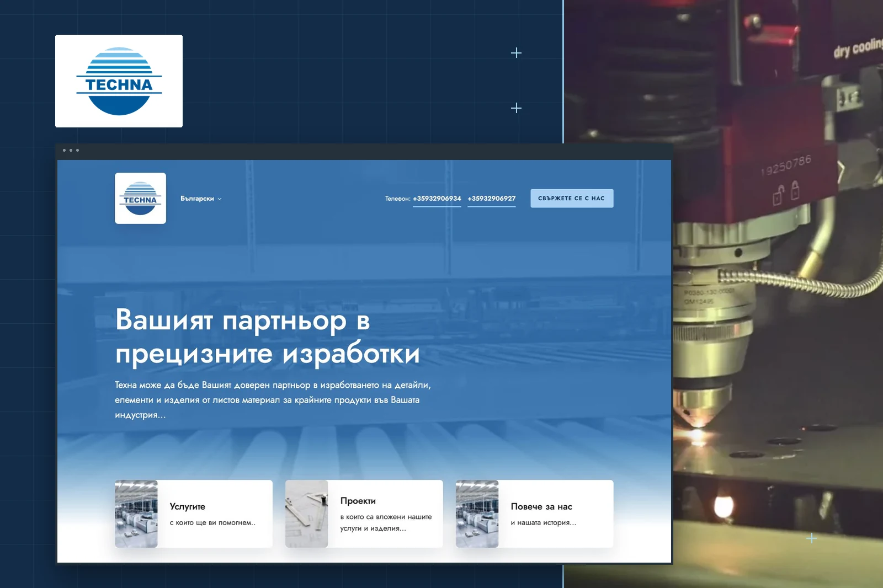Call the phone number +35932906934
Screen dimensions: 883x588
(x=437, y=199)
